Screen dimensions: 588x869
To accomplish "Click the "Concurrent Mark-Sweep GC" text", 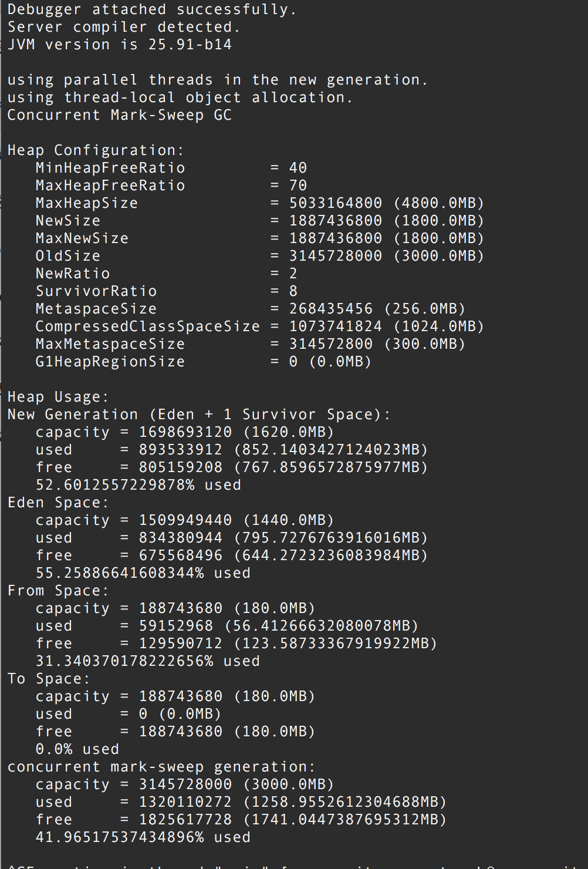I will tap(119, 115).
